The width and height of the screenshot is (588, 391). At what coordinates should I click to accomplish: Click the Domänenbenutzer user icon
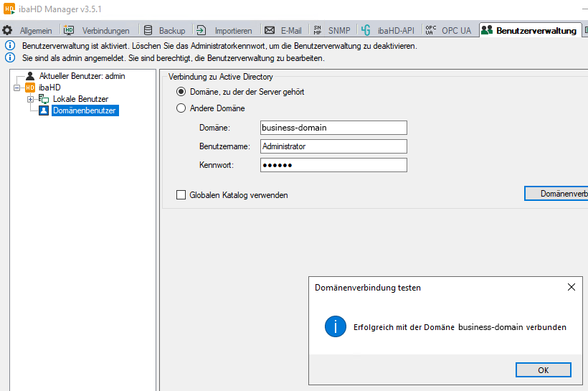pos(44,110)
